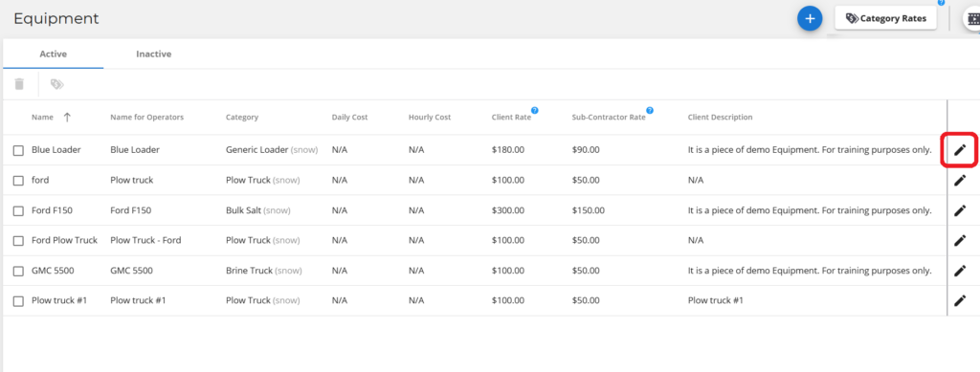
Task: Click edit pencil for Ford Plow Truck
Action: point(959,240)
